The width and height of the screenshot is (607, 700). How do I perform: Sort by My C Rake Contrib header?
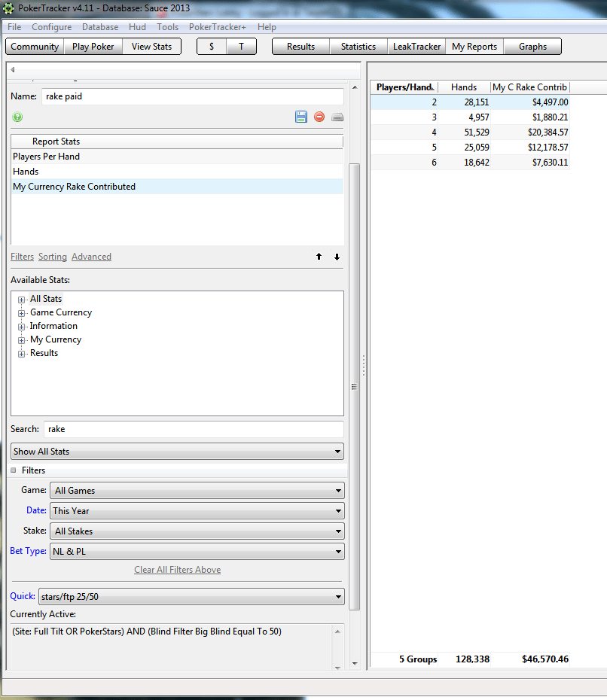[x=529, y=87]
